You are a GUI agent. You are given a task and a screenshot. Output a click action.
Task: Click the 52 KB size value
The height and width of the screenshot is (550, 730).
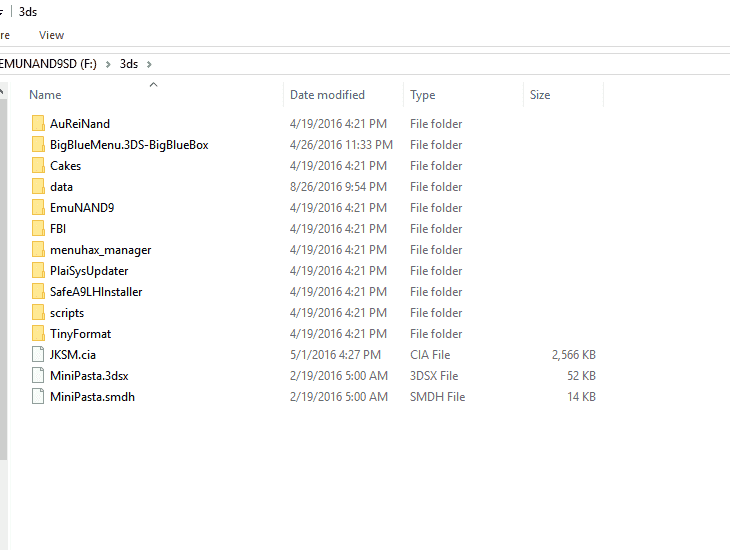pyautogui.click(x=581, y=376)
